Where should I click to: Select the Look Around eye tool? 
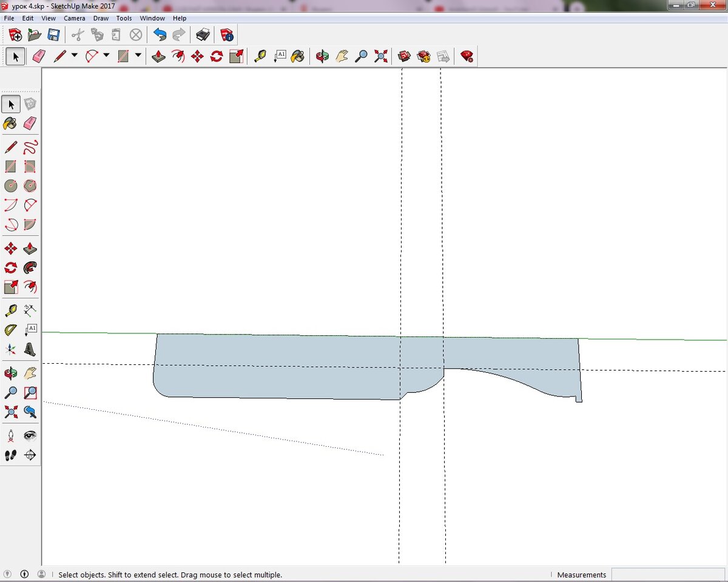[30, 435]
